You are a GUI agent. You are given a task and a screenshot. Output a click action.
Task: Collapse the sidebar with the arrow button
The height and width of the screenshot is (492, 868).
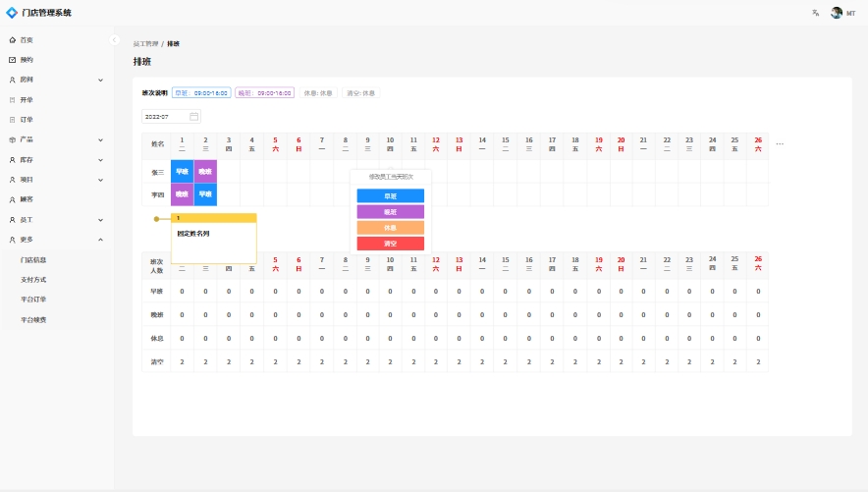pos(114,39)
